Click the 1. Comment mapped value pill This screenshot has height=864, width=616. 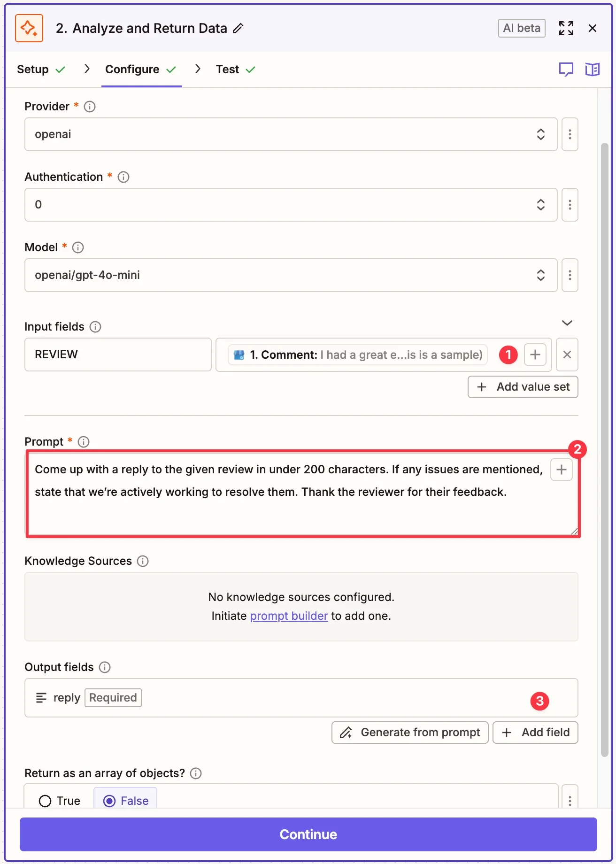(358, 355)
